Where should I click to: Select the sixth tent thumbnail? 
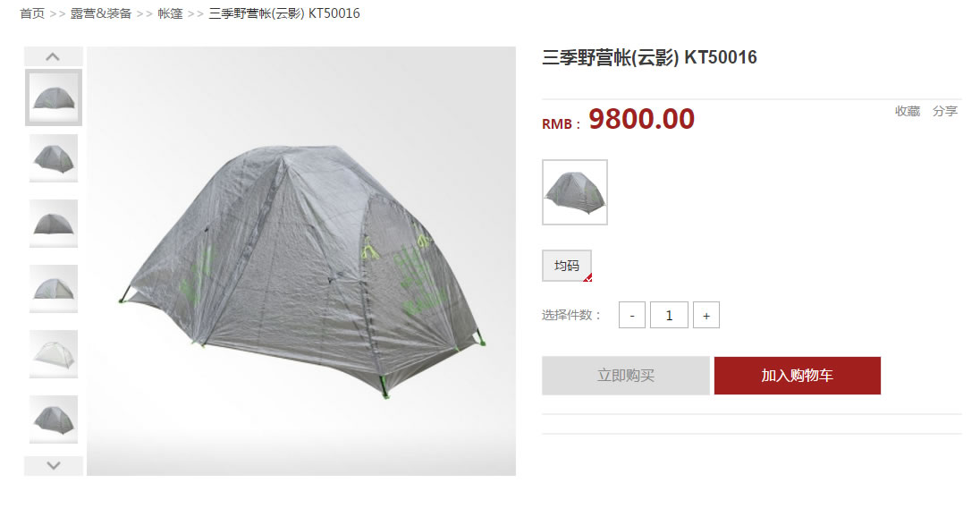[54, 420]
